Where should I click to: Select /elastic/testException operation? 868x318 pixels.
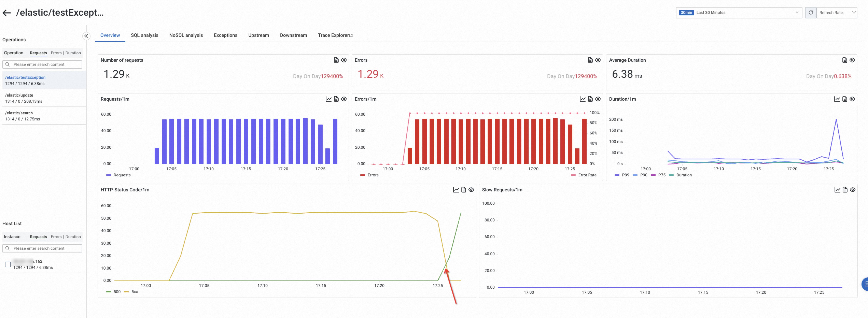pos(44,80)
